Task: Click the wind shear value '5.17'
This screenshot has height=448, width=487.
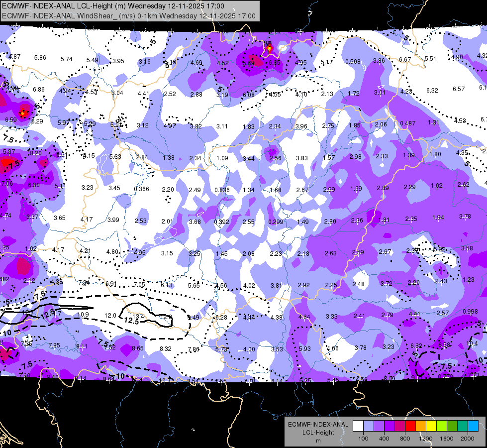Action: coord(327,62)
